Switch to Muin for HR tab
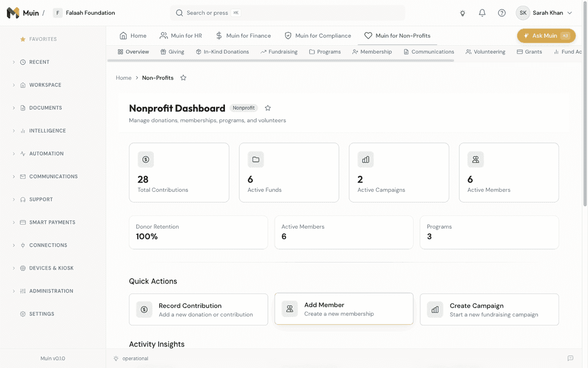Viewport: 588px width, 368px height. [x=181, y=35]
